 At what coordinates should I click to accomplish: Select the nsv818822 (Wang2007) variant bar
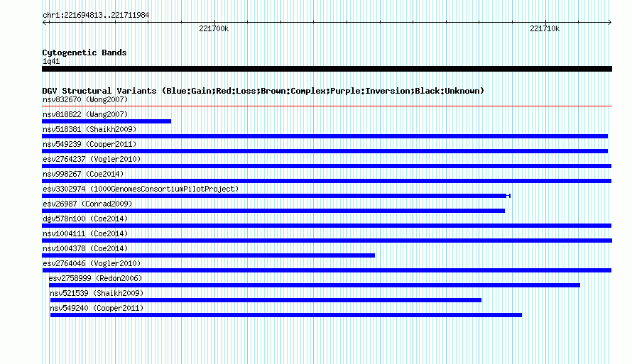coord(107,121)
